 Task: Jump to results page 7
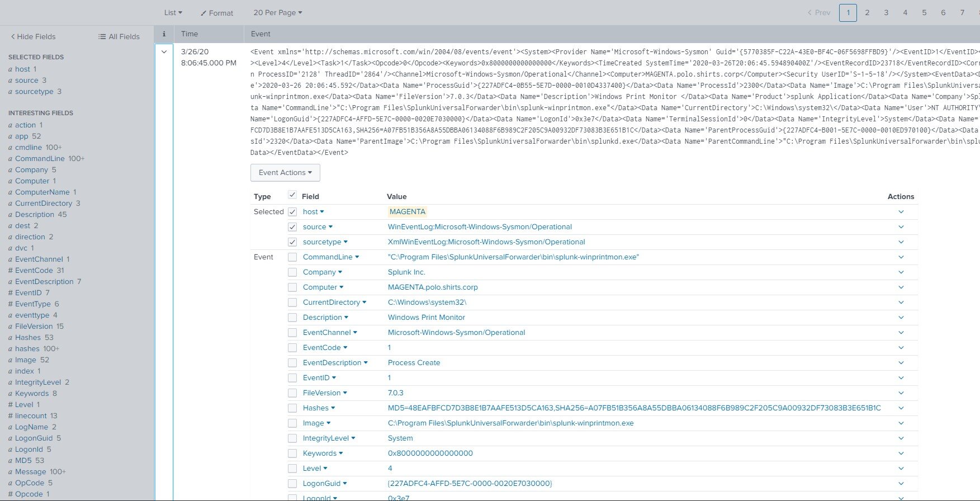pyautogui.click(x=962, y=12)
